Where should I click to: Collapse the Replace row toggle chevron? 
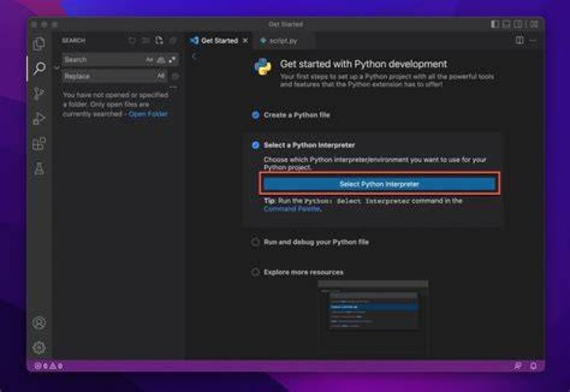click(x=57, y=67)
